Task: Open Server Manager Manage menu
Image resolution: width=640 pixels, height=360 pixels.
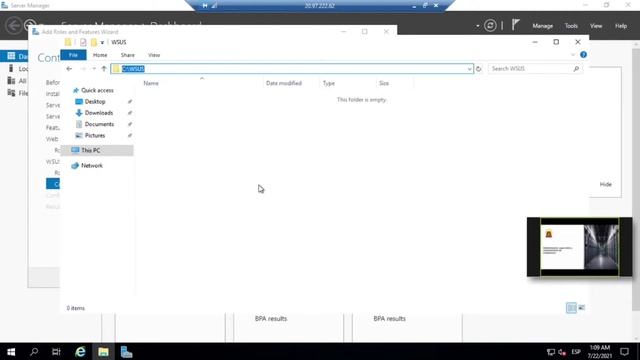Action: 542,26
